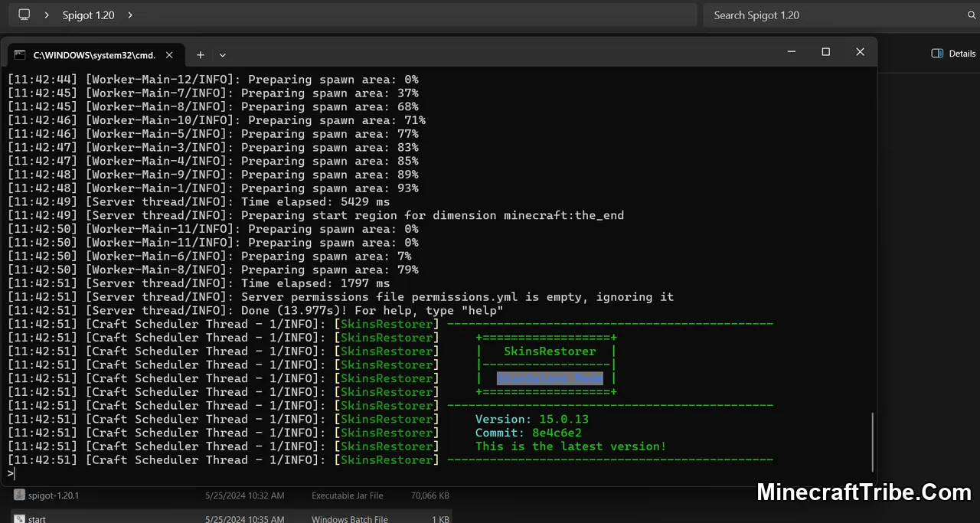The image size is (980, 523).
Task: Click the highlighted Standalone Mode text
Action: click(x=550, y=378)
